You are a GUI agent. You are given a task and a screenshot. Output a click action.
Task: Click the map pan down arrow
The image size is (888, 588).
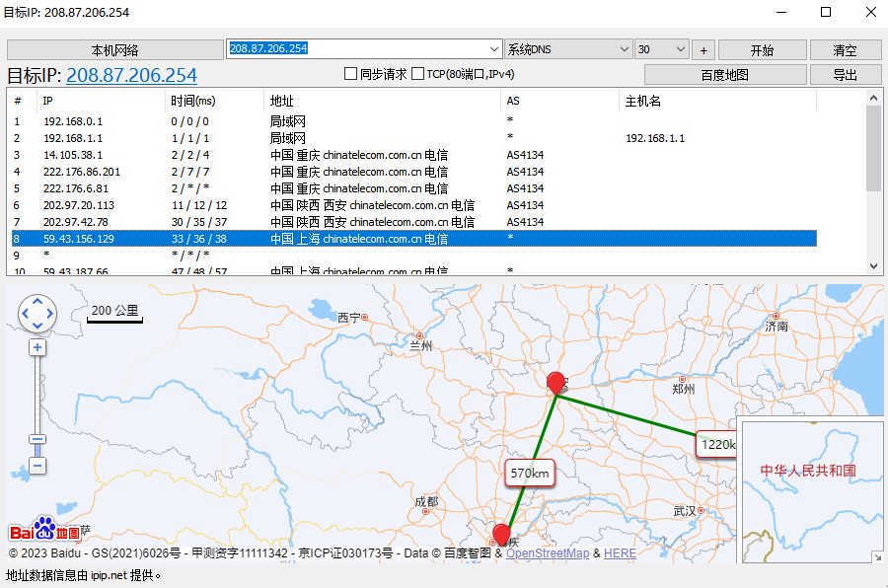tap(37, 326)
